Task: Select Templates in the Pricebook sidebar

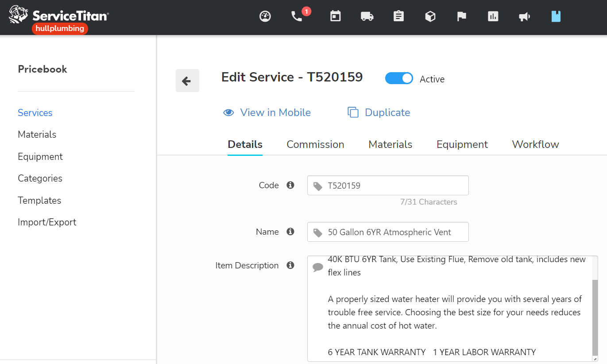Action: (39, 200)
